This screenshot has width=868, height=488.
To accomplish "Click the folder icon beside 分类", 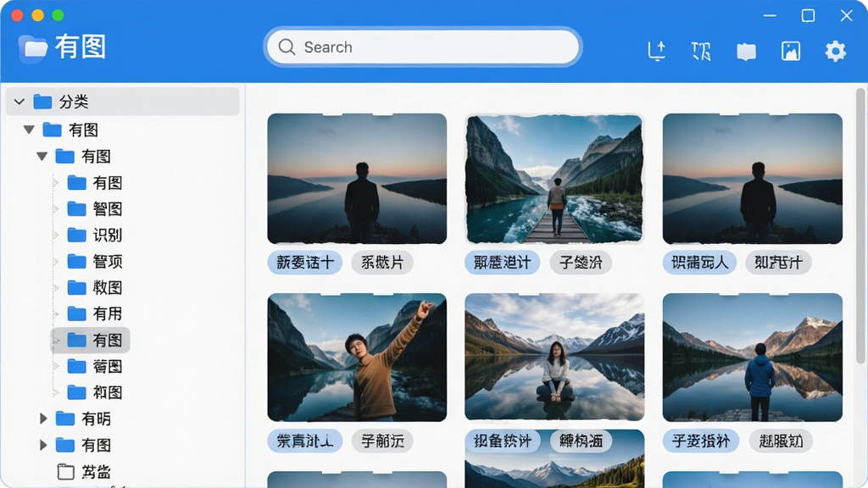I will (x=42, y=102).
